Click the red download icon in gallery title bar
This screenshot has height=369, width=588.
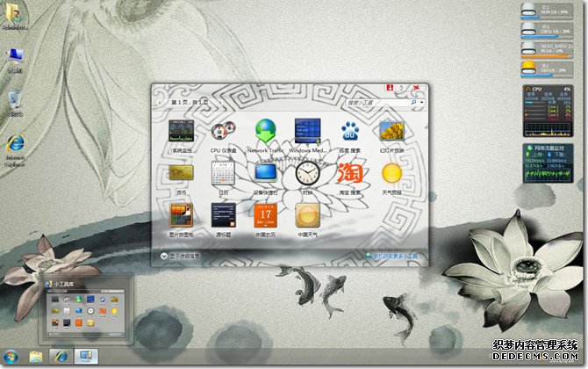[390, 88]
